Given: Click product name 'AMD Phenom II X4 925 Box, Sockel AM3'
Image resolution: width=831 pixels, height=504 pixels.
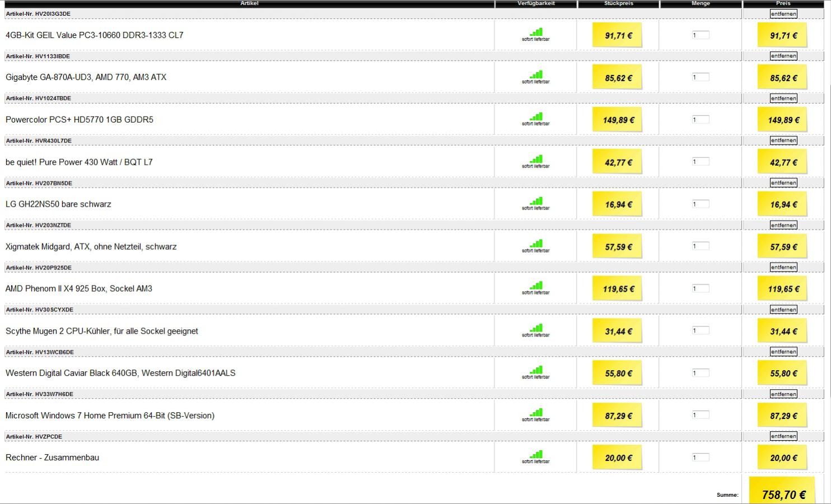Looking at the screenshot, I should pos(79,289).
